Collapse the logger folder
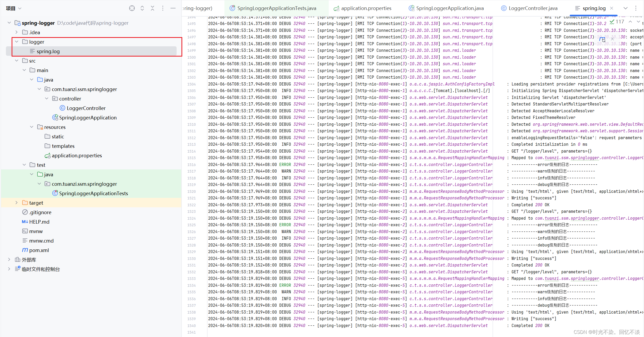The image size is (644, 337). point(17,42)
